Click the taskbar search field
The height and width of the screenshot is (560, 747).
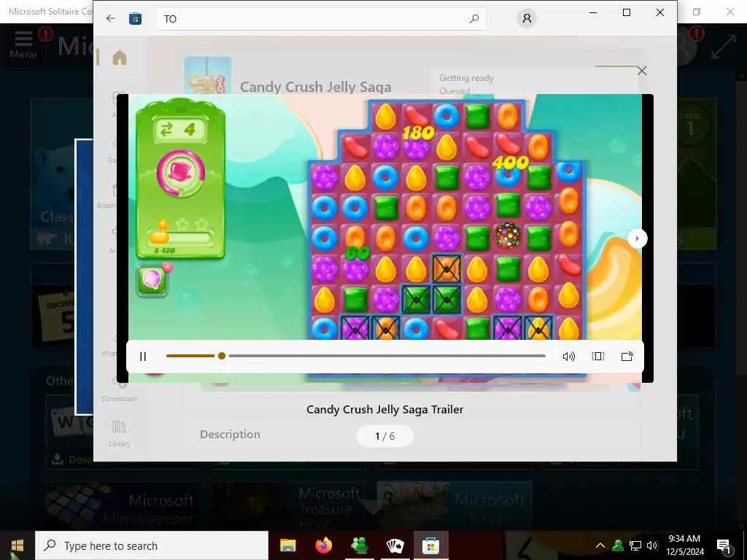(x=152, y=545)
